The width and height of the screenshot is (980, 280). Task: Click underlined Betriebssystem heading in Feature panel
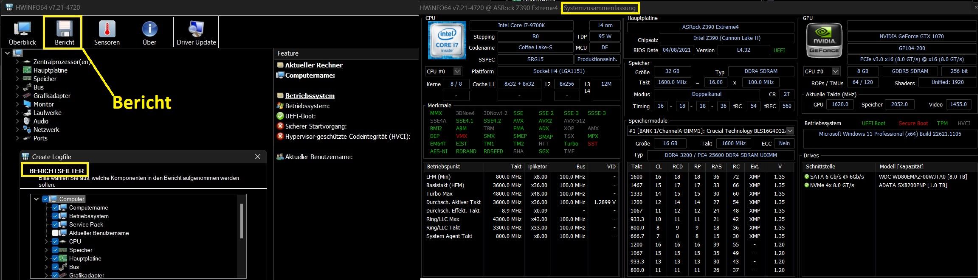(x=310, y=95)
